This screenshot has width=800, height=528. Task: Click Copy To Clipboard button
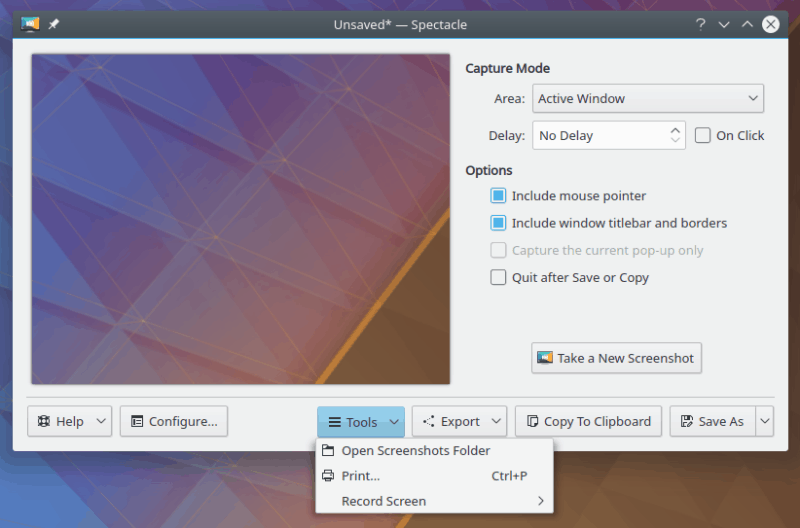click(587, 422)
